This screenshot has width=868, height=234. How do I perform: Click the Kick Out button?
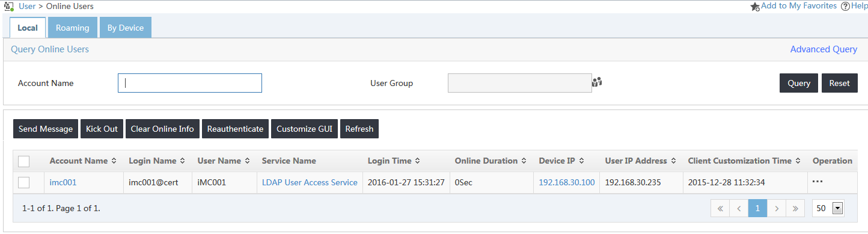coord(102,129)
